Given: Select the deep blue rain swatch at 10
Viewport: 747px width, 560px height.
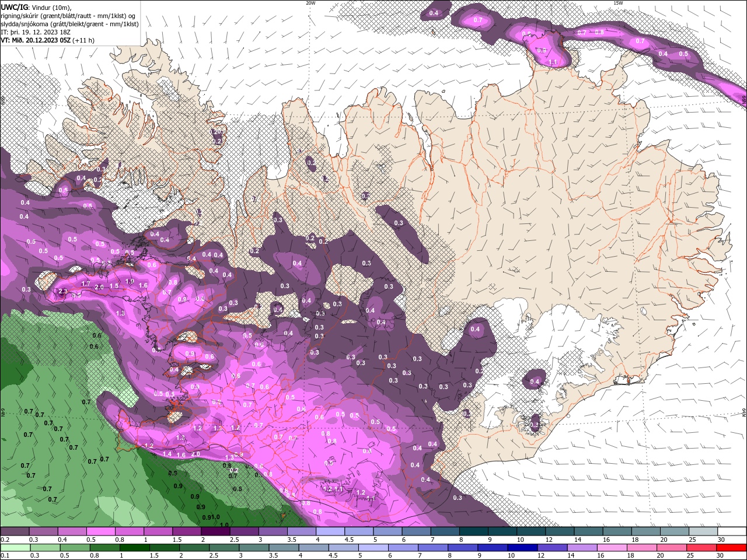Looking at the screenshot, I should tap(523, 548).
